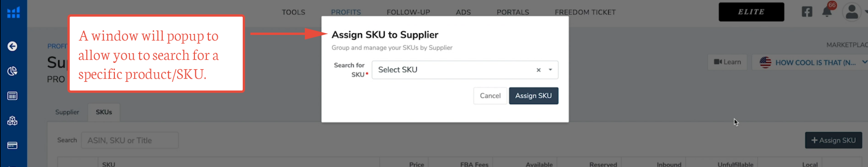Open the TOOLS menu

point(293,12)
